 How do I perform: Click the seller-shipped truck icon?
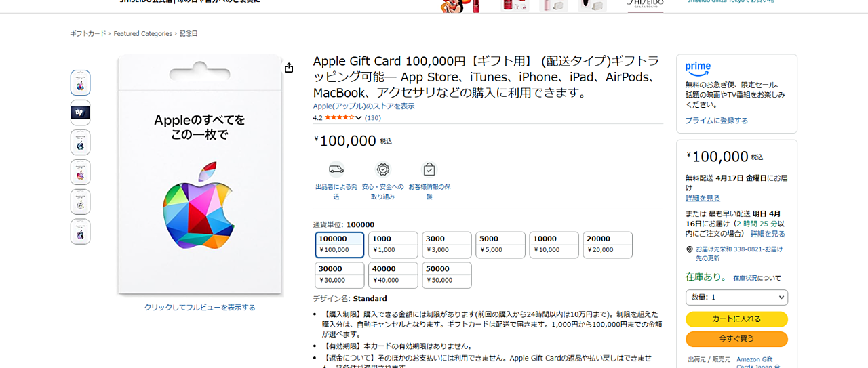(336, 169)
